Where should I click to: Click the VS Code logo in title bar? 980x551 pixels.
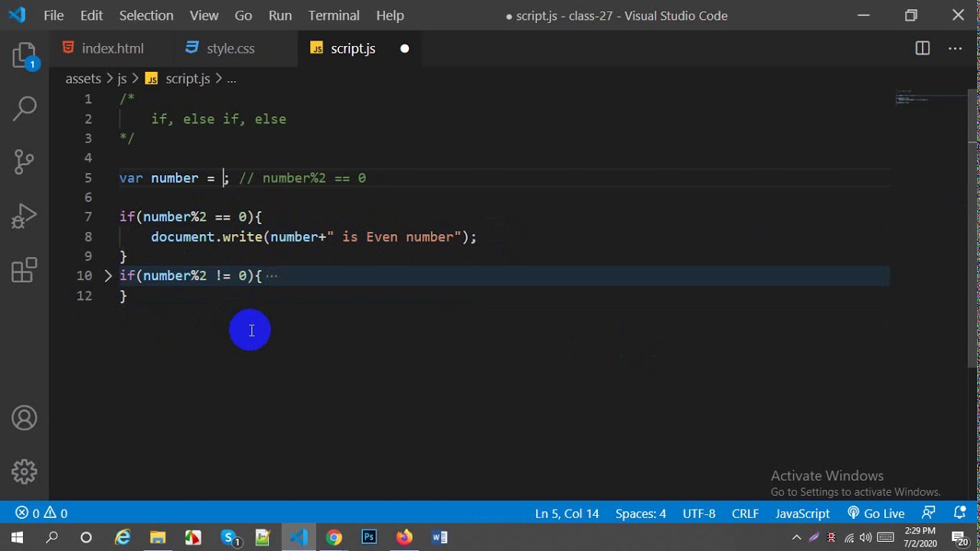(x=17, y=15)
